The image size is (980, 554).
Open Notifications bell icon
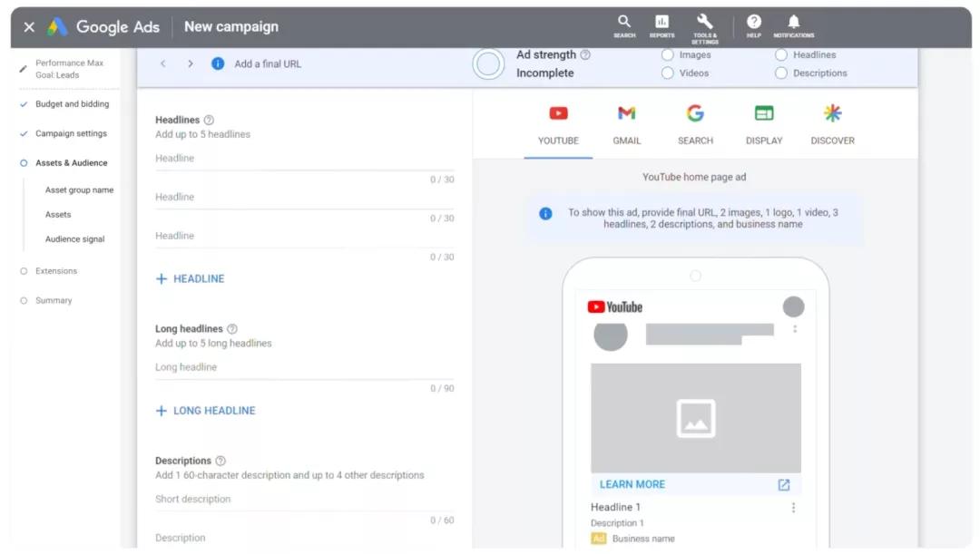point(794,26)
